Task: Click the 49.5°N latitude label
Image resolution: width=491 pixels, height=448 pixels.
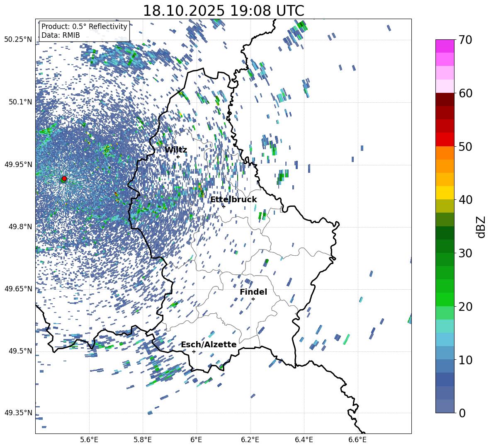Action: (20, 351)
